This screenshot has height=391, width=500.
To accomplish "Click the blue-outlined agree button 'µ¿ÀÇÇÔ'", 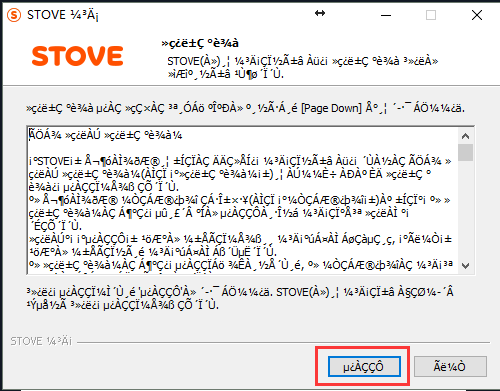I will (x=364, y=367).
